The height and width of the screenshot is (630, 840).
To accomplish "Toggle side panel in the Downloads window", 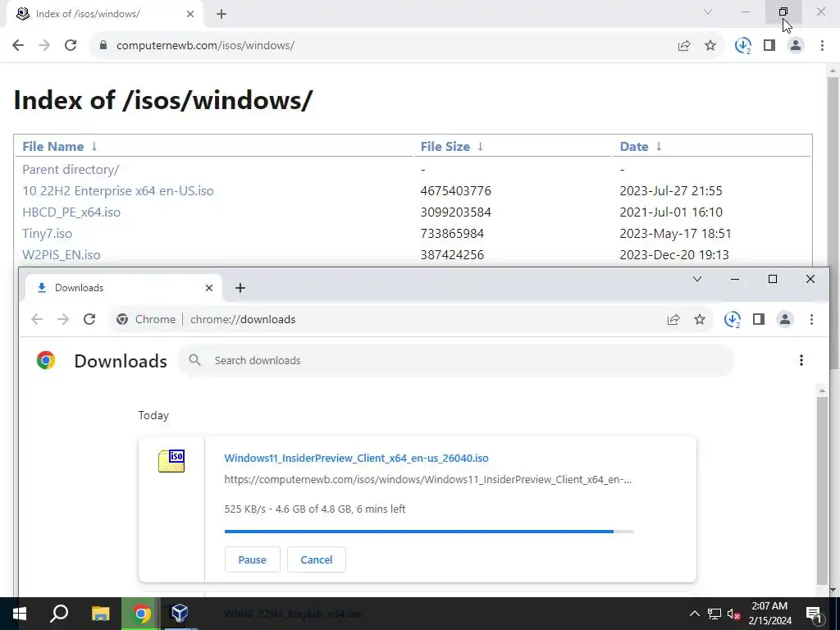I will click(759, 320).
